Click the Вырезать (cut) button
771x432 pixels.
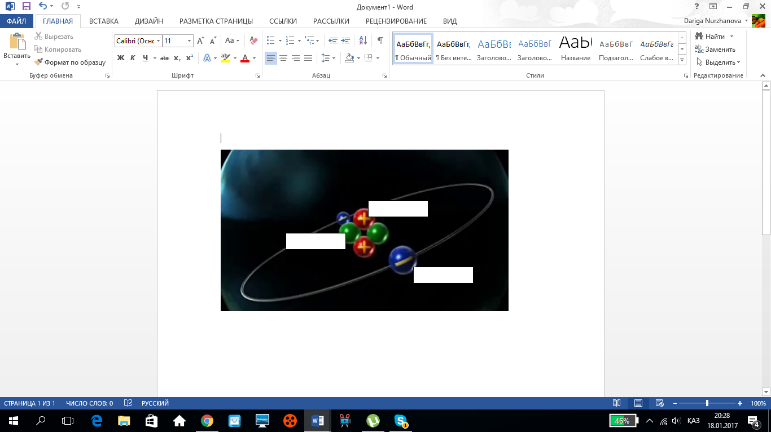[x=54, y=36]
